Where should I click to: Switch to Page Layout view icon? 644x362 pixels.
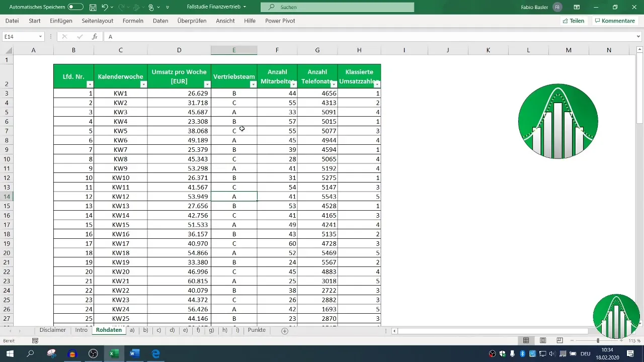tap(543, 340)
